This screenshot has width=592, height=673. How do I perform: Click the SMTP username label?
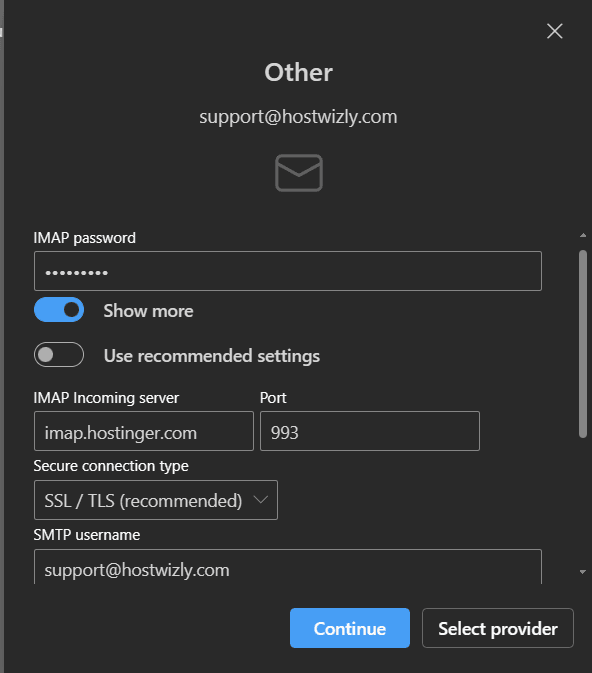[87, 535]
